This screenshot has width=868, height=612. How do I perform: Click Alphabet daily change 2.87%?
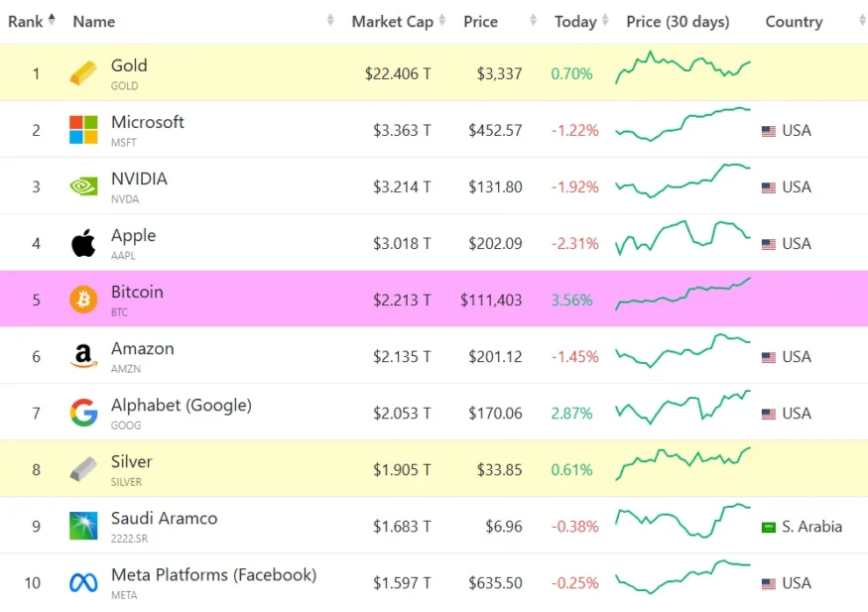(x=571, y=414)
